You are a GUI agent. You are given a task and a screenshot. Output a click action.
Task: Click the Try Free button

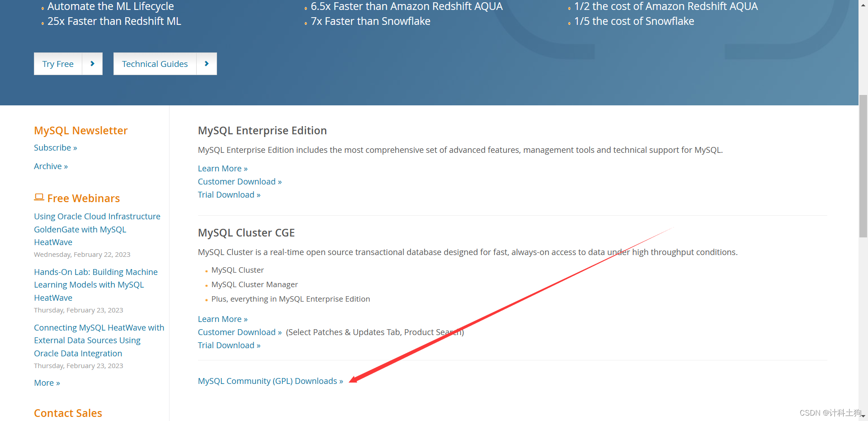[68, 64]
